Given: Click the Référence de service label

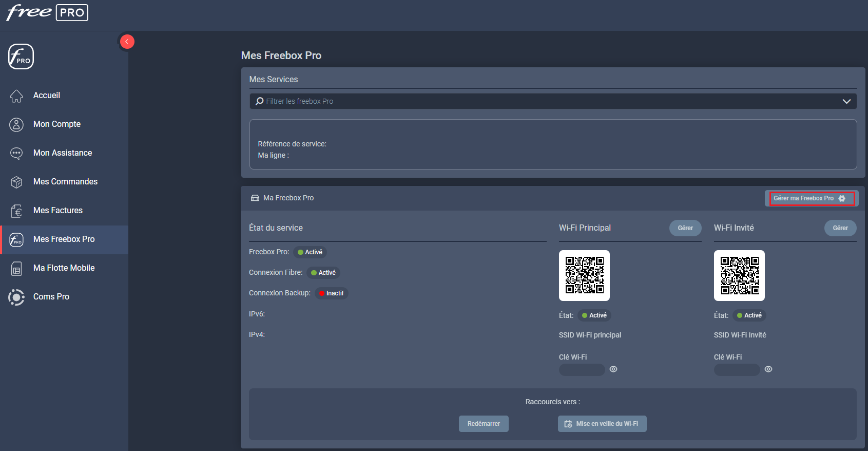Looking at the screenshot, I should point(292,144).
